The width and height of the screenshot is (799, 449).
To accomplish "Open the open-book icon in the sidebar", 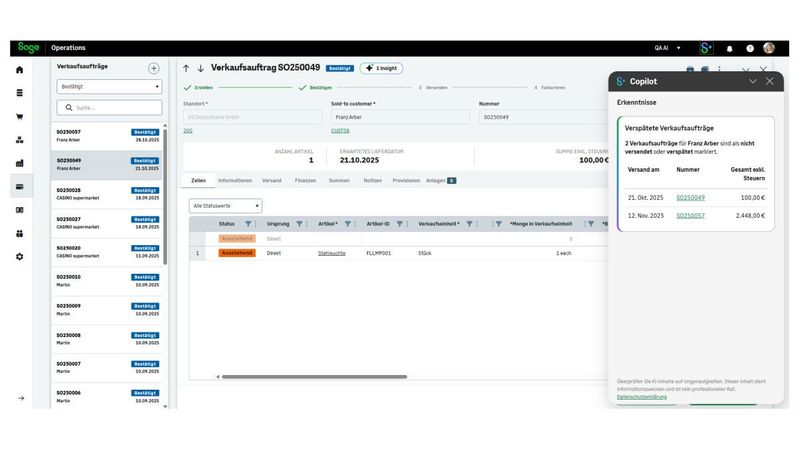I will click(19, 210).
